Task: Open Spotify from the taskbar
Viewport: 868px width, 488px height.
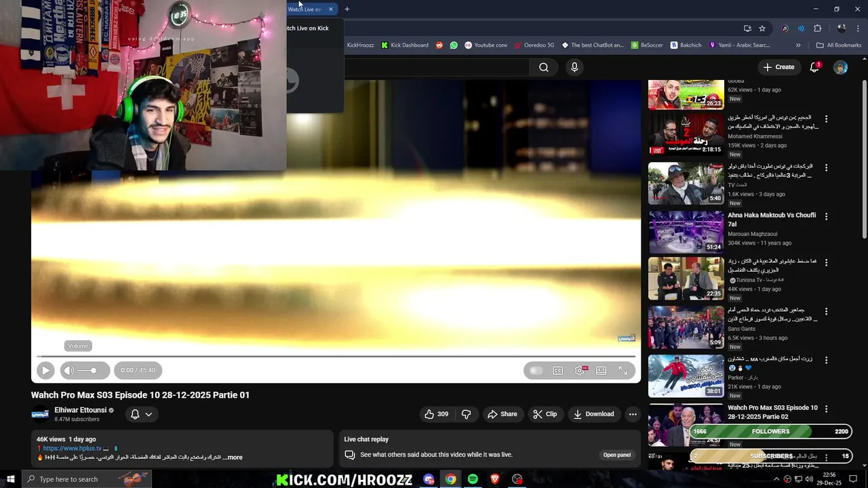Action: click(x=473, y=479)
